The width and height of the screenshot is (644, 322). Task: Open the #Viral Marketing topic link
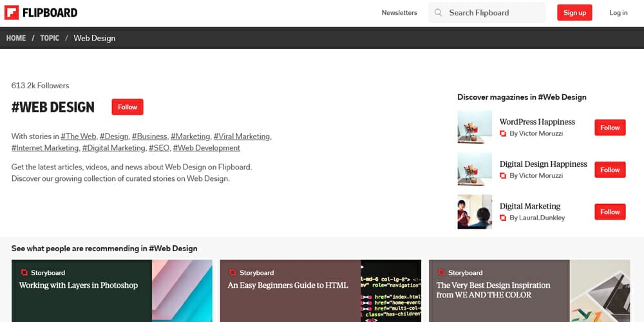242,137
